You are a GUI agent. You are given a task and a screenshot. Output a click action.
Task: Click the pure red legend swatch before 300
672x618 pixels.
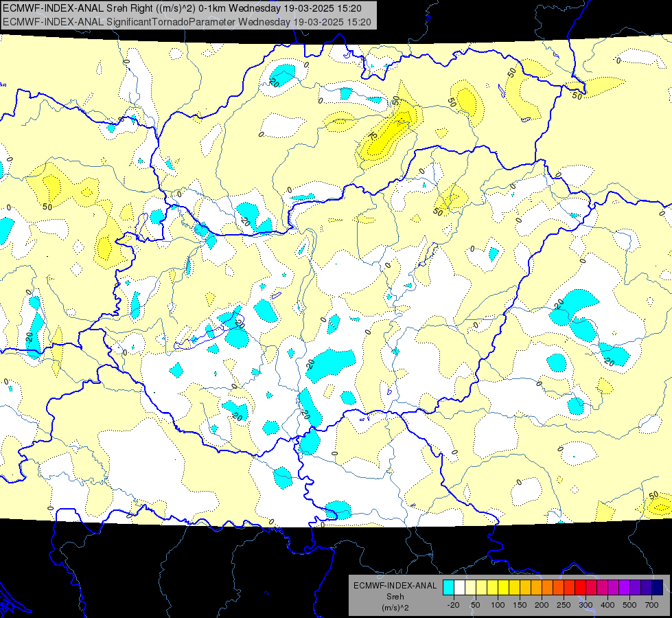click(x=580, y=587)
